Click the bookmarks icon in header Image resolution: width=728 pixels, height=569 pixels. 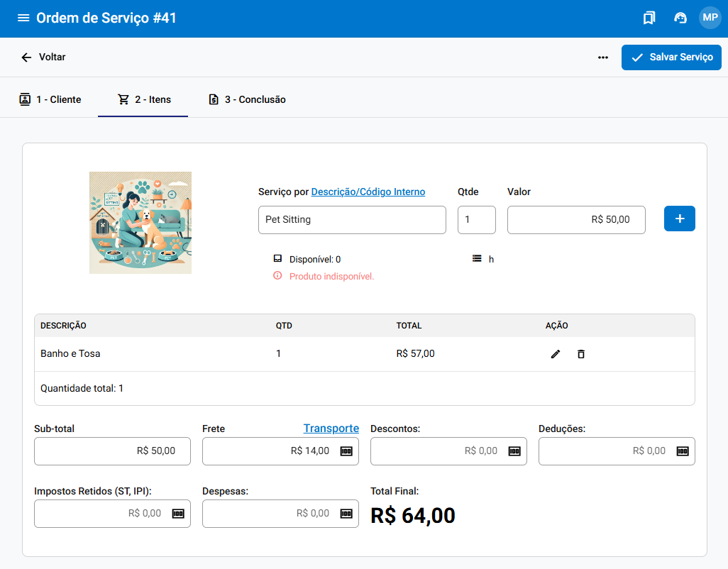point(649,18)
